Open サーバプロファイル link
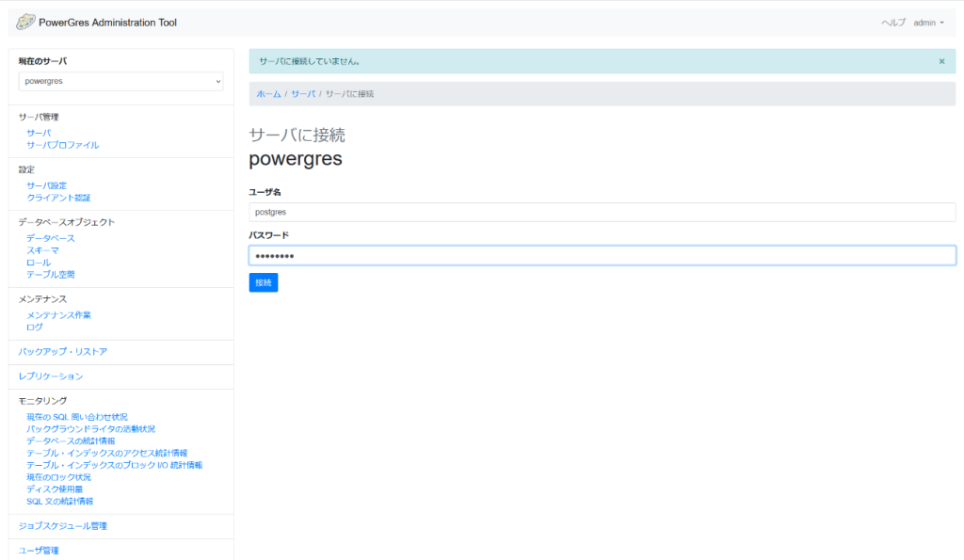The image size is (964, 560). [x=63, y=145]
